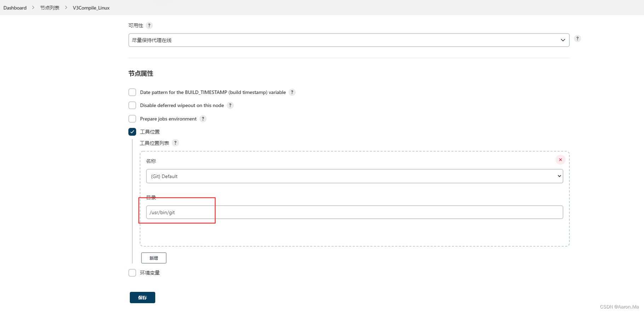This screenshot has height=312, width=644.
Task: Open V3Compile_Linux breadcrumb link
Action: [x=91, y=8]
